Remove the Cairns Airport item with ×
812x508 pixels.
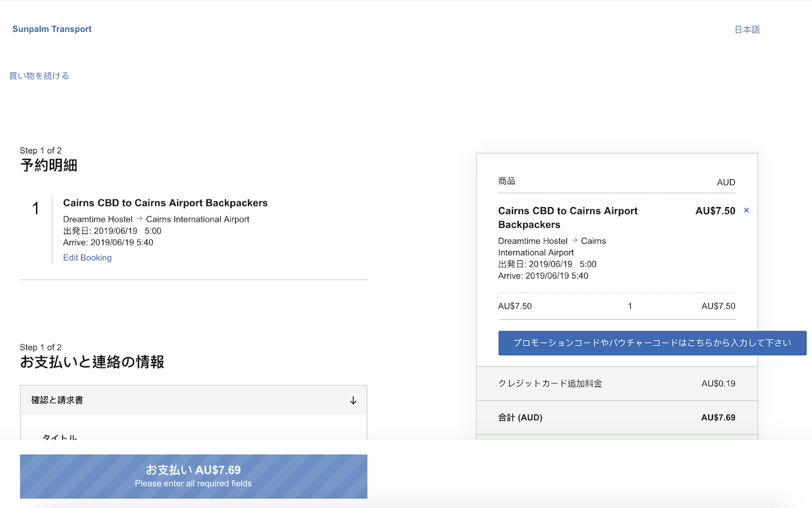coord(746,210)
